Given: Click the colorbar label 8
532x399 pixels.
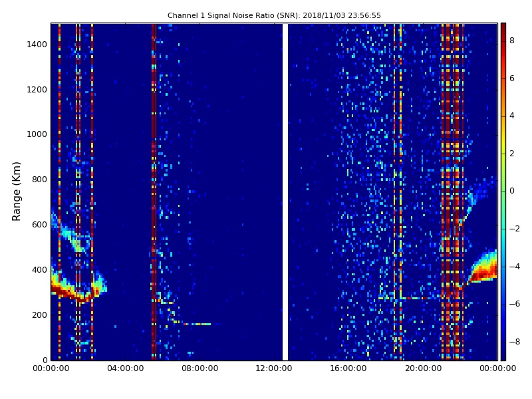Looking at the screenshot, I should click(x=512, y=41).
